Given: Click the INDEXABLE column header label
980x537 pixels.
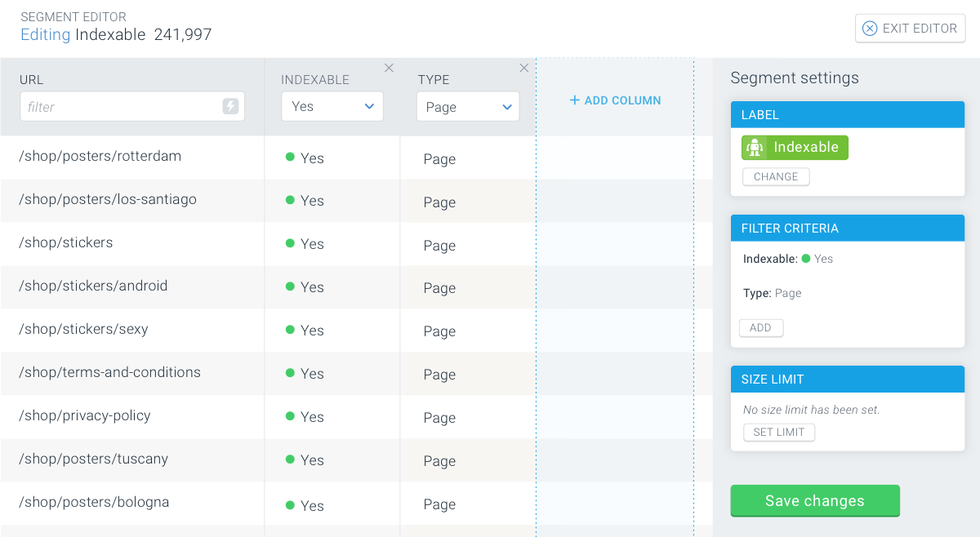Looking at the screenshot, I should pos(315,80).
